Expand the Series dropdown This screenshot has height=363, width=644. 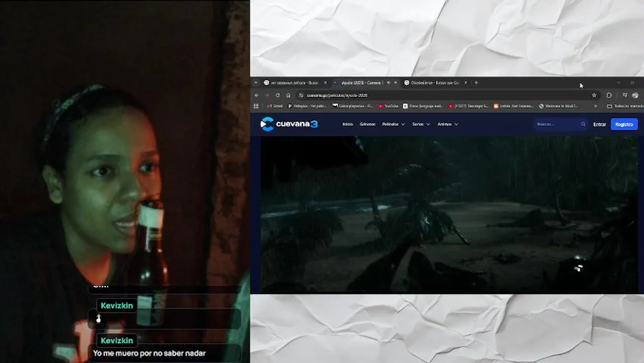(x=421, y=124)
